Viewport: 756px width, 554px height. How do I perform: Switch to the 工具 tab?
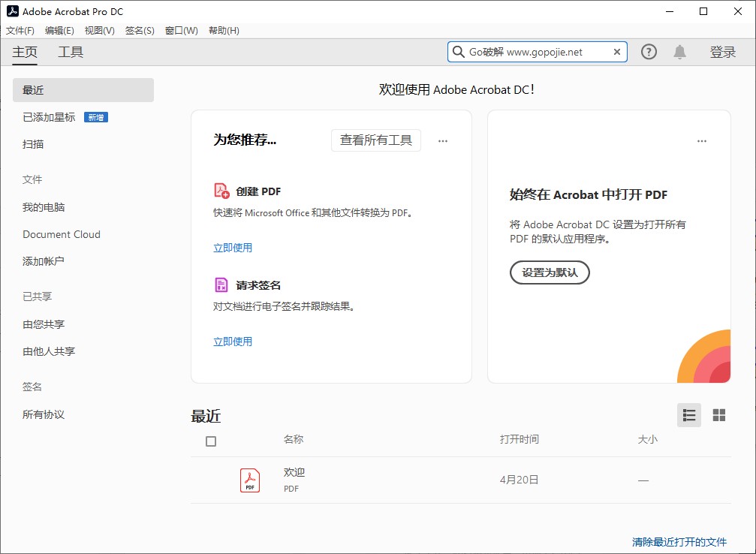71,52
